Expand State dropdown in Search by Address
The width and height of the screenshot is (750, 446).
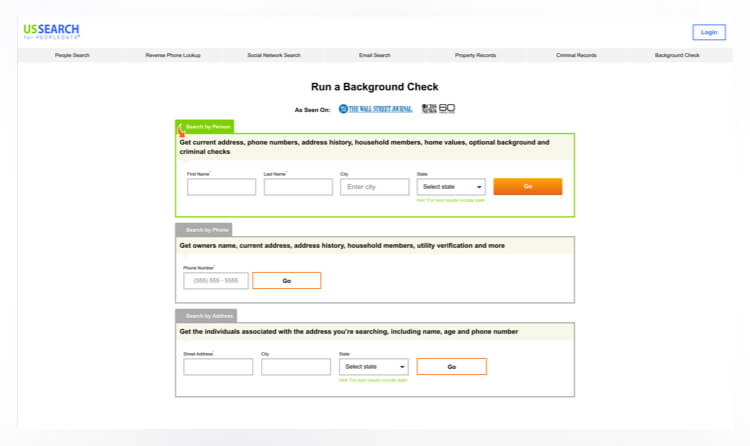(x=373, y=367)
